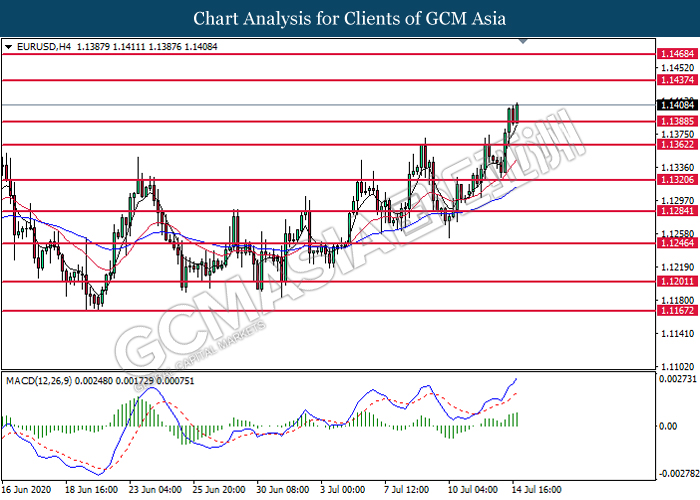The image size is (700, 500).
Task: Click the 14 Jul 16:00 time label
Action: (536, 489)
